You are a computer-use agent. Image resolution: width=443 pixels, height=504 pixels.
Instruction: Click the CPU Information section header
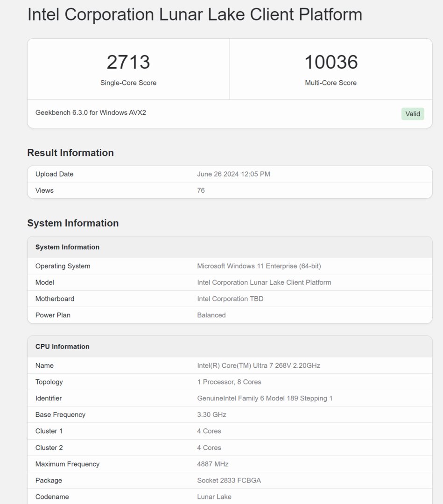click(62, 346)
